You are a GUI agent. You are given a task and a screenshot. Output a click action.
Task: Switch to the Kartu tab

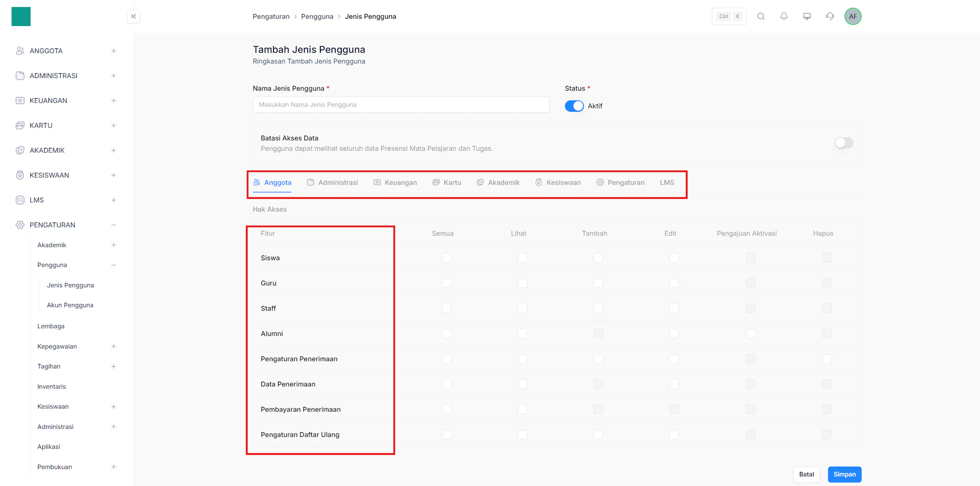point(447,182)
